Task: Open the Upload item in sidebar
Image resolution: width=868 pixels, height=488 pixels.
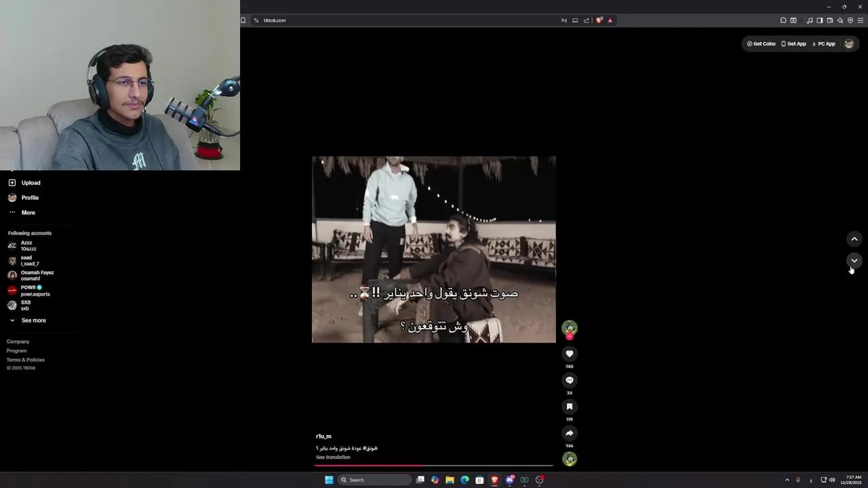Action: coord(24,183)
